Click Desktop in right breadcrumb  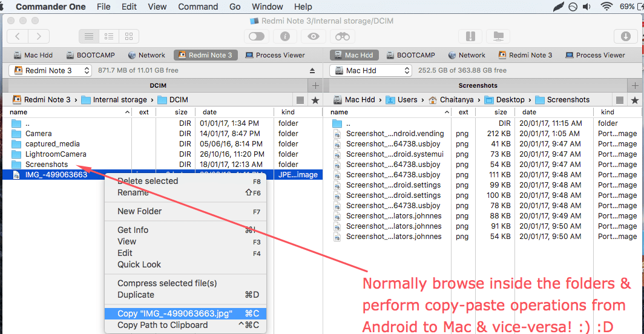click(505, 100)
